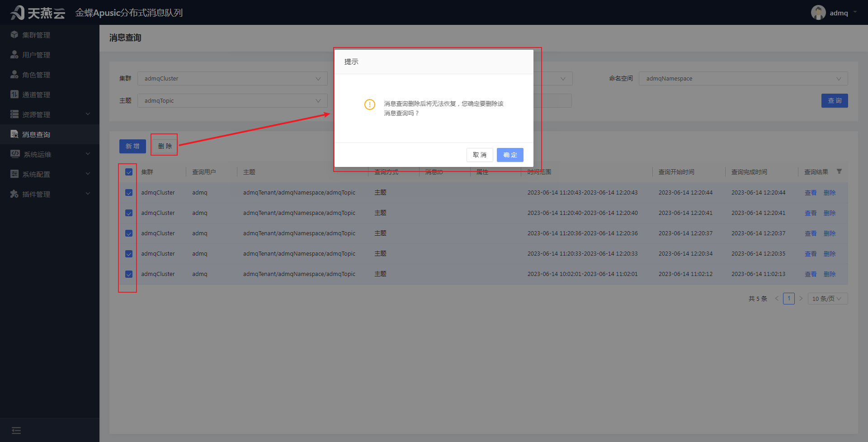Uncheck row with start time 12:20:34
Image resolution: width=868 pixels, height=442 pixels.
(x=129, y=254)
